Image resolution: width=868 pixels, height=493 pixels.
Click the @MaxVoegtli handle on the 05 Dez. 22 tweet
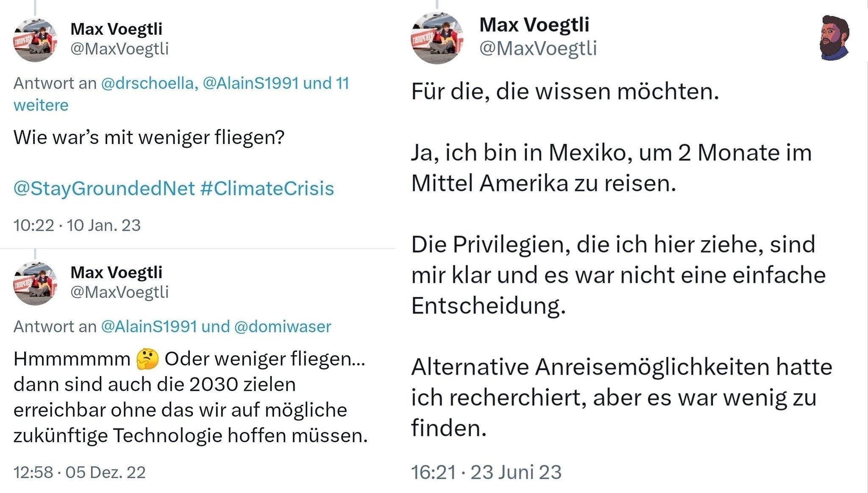[x=120, y=292]
